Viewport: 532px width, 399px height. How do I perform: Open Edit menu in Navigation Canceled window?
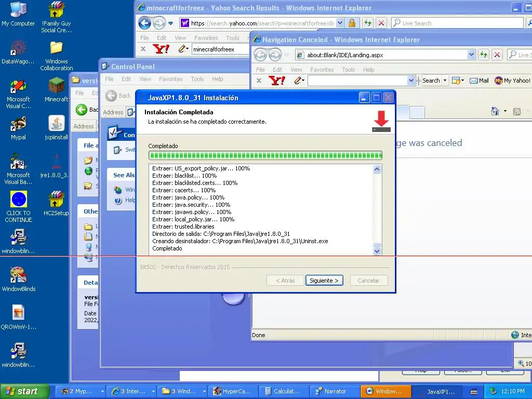(277, 70)
